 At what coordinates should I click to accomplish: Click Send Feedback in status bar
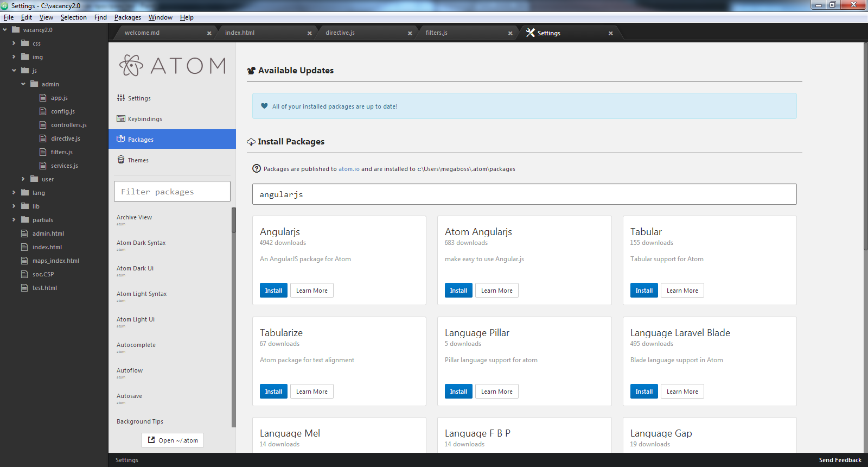click(840, 460)
